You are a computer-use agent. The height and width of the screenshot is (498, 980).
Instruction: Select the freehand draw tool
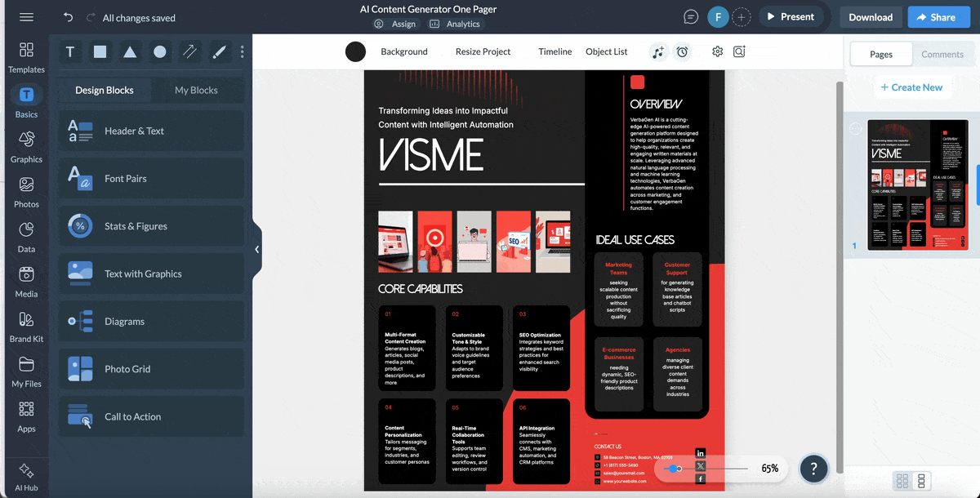(x=219, y=51)
